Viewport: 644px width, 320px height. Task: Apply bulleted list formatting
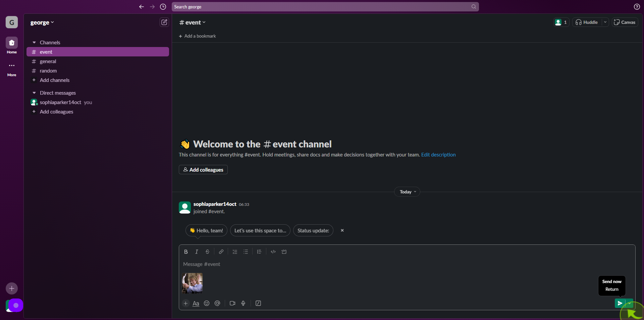(x=246, y=252)
